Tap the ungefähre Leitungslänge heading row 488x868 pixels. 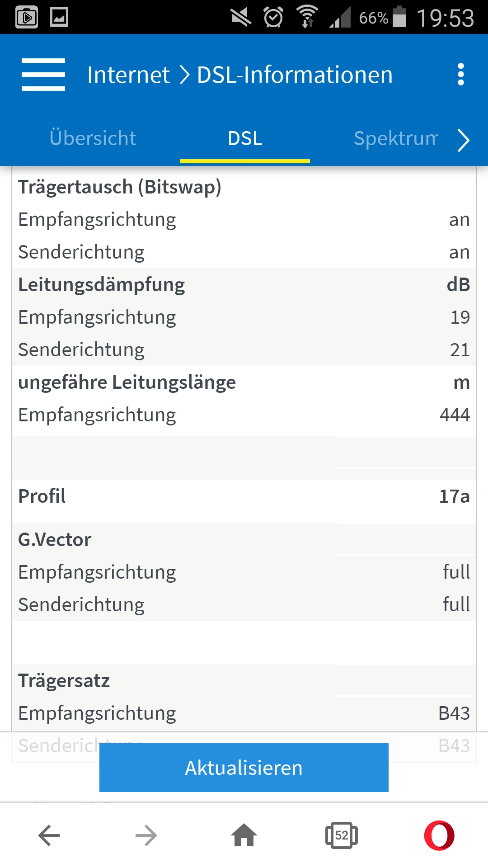[244, 382]
